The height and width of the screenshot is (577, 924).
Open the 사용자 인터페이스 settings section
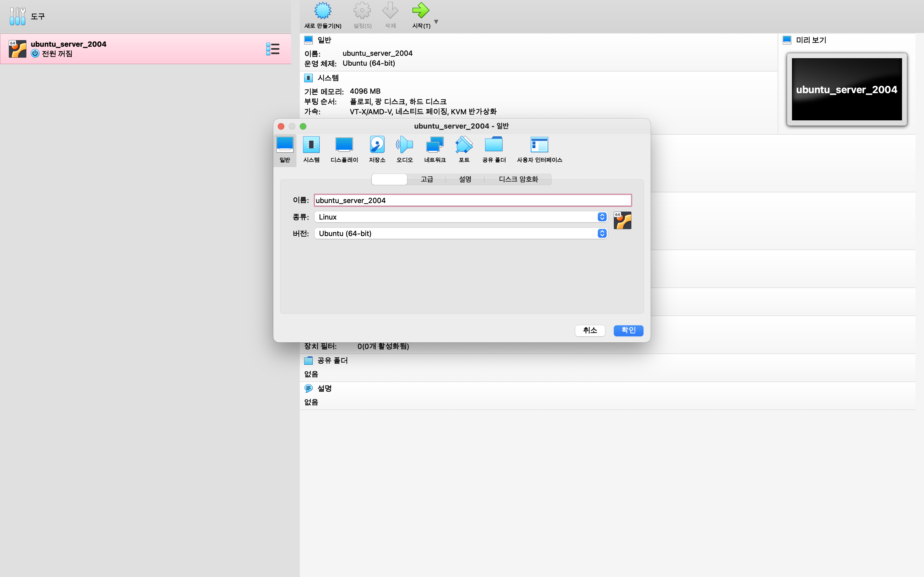tap(539, 149)
